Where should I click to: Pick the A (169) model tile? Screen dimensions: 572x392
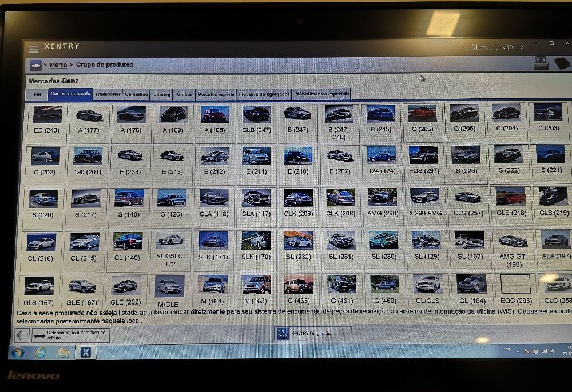(173, 123)
